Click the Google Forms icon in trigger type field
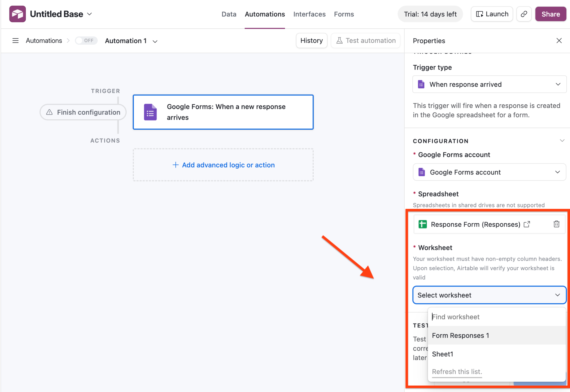The height and width of the screenshot is (392, 570). tap(421, 84)
